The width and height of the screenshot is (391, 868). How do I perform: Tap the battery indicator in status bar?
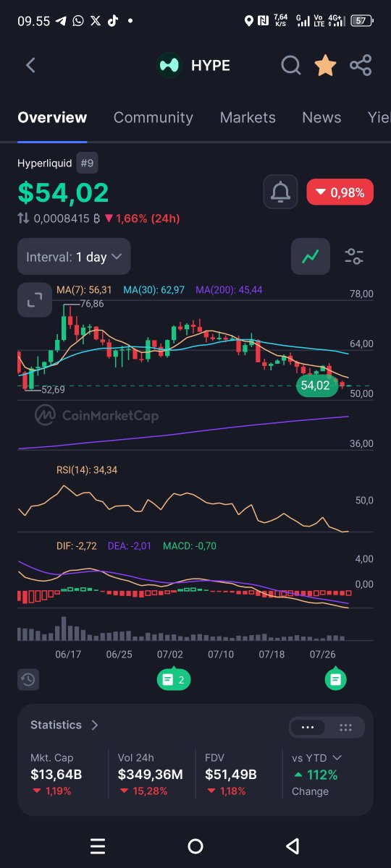pyautogui.click(x=361, y=21)
